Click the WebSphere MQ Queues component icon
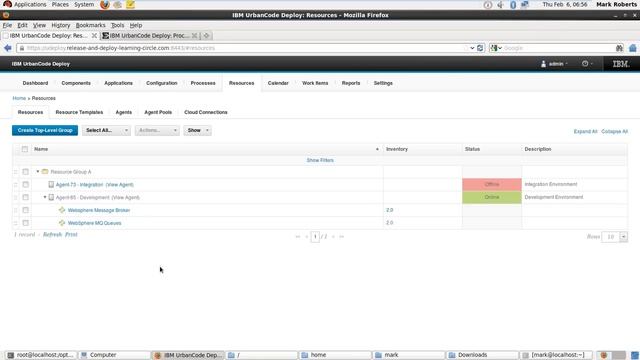 (62, 223)
